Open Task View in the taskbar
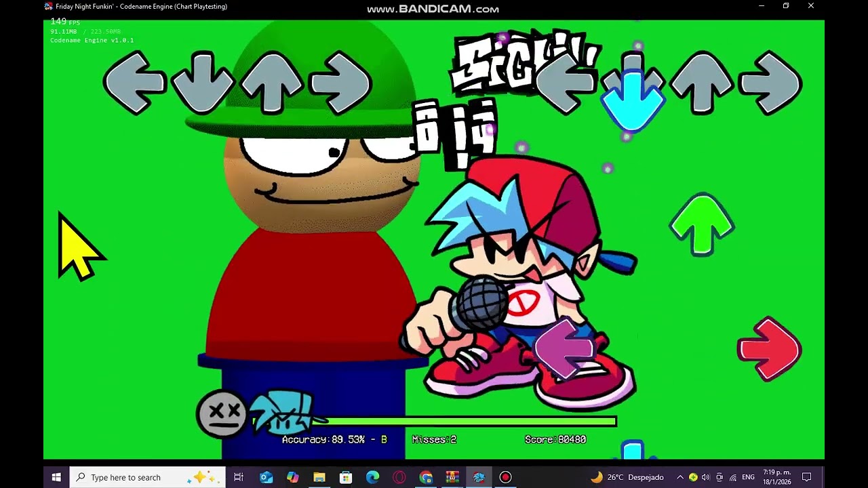This screenshot has width=868, height=488. click(239, 477)
